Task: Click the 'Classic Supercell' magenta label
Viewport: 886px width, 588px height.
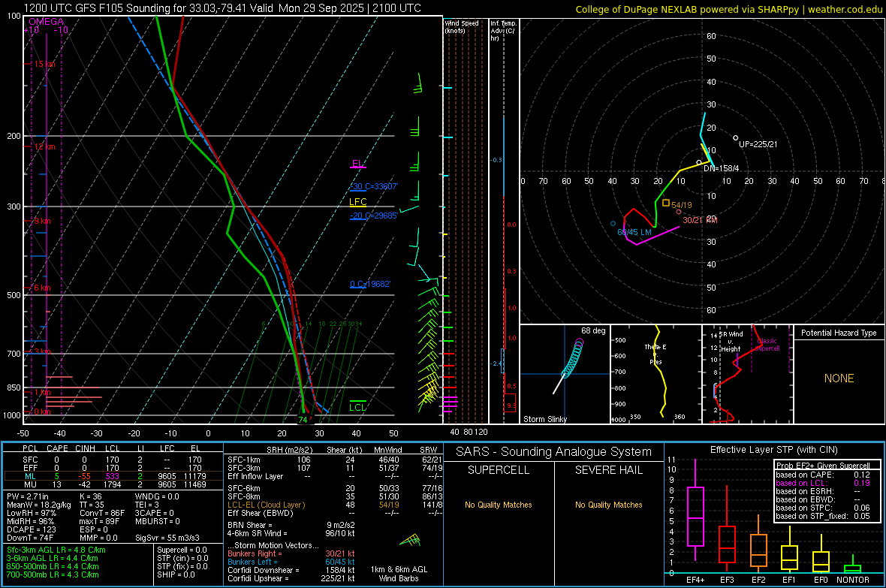Action: [x=767, y=345]
